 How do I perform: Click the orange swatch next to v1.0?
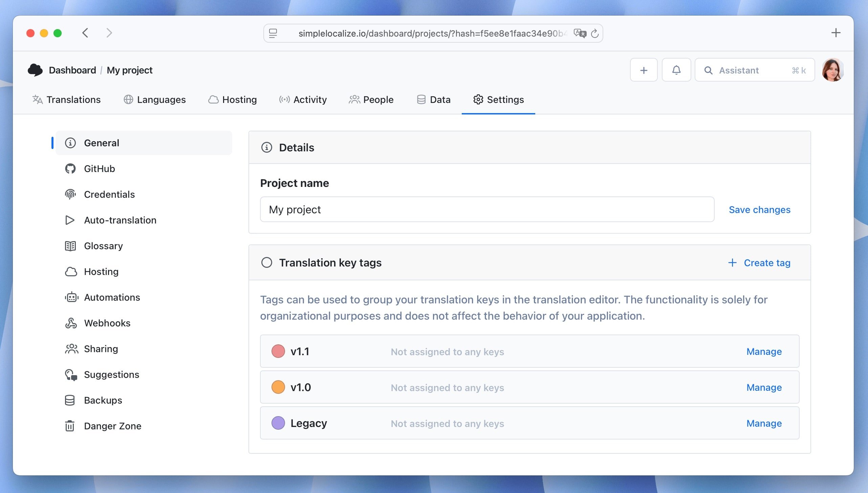278,387
